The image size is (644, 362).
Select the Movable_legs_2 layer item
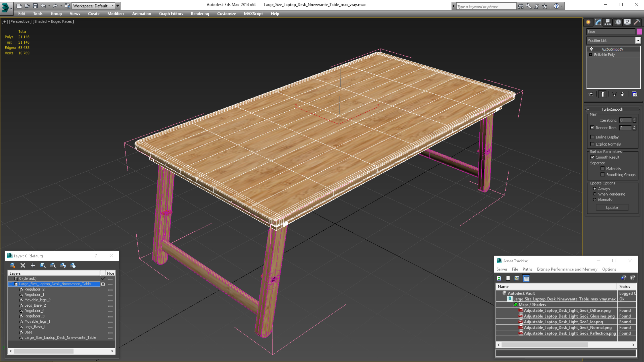coord(37,300)
